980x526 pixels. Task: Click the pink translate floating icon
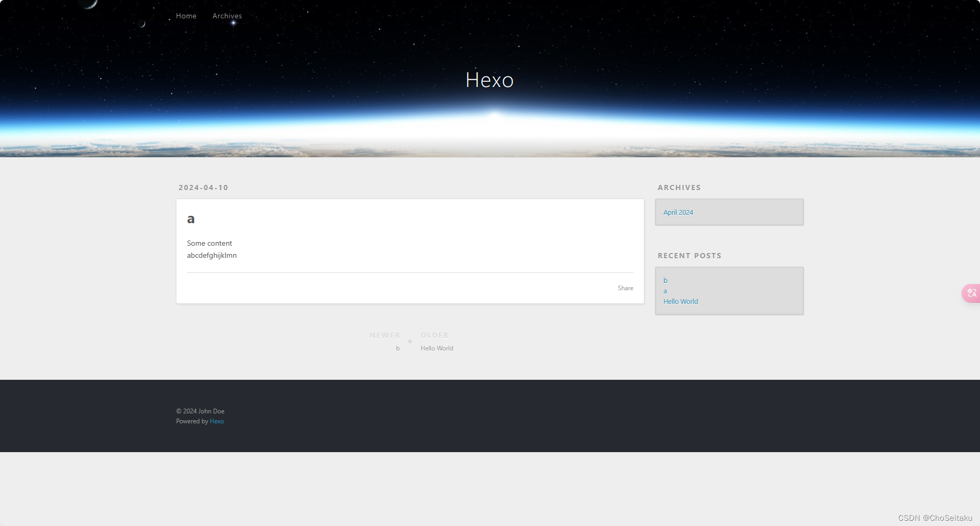click(x=971, y=293)
